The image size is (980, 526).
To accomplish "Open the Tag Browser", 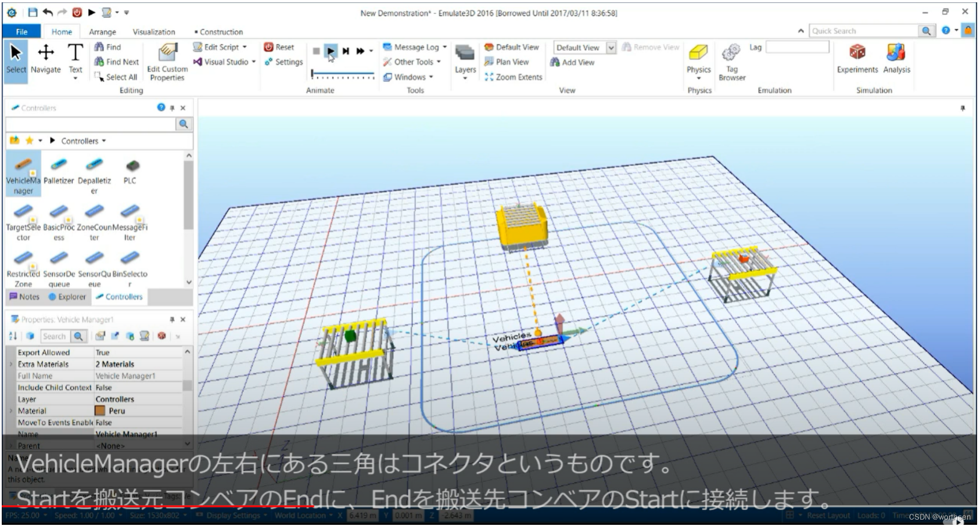I will coord(732,62).
